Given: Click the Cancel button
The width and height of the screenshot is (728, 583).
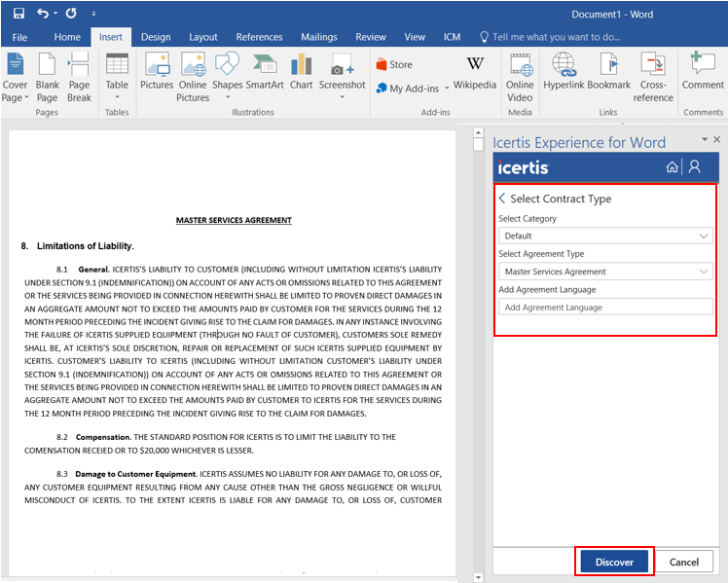Looking at the screenshot, I should 684,562.
